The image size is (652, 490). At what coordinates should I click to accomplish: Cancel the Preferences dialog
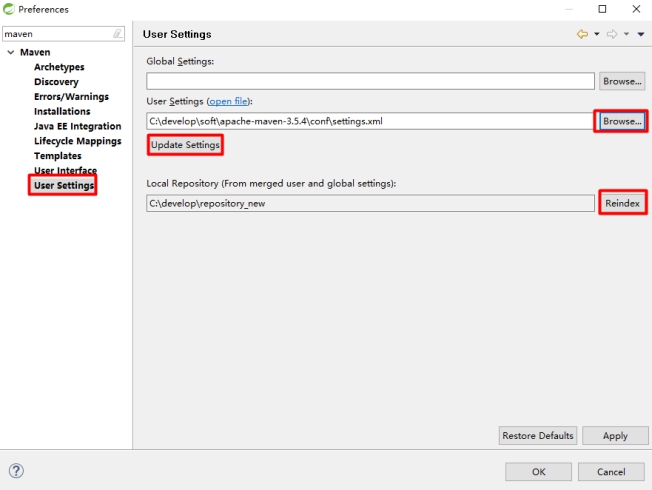tap(611, 472)
